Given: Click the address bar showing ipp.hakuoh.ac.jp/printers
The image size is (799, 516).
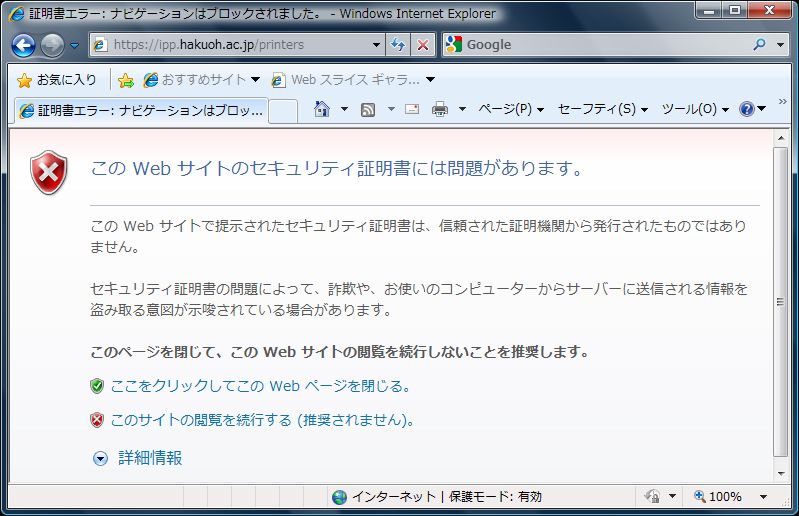Looking at the screenshot, I should [x=237, y=45].
